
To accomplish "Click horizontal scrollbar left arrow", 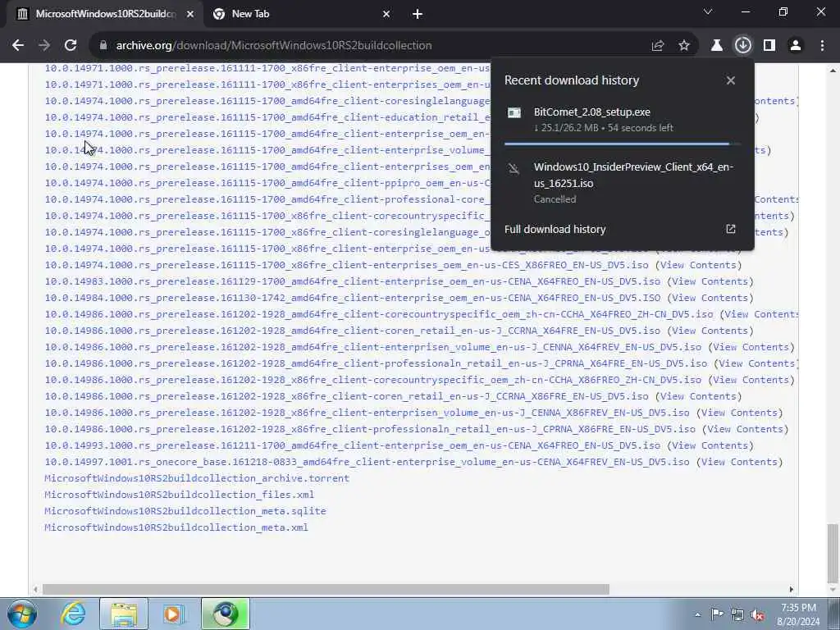I will pyautogui.click(x=35, y=589).
